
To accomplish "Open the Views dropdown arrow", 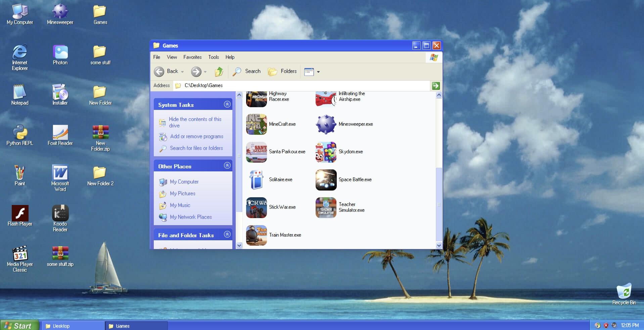I will pos(318,72).
